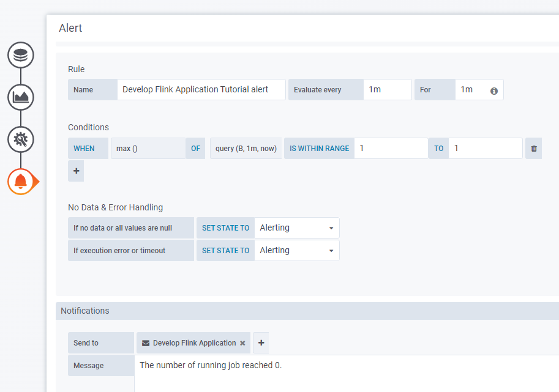Select the orange Alert bell icon
The width and height of the screenshot is (559, 392).
[x=20, y=181]
